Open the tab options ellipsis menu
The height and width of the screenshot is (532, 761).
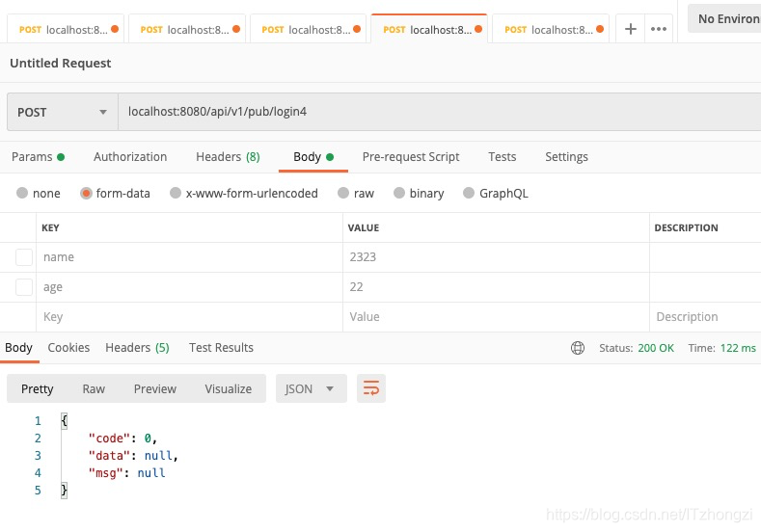[x=658, y=29]
